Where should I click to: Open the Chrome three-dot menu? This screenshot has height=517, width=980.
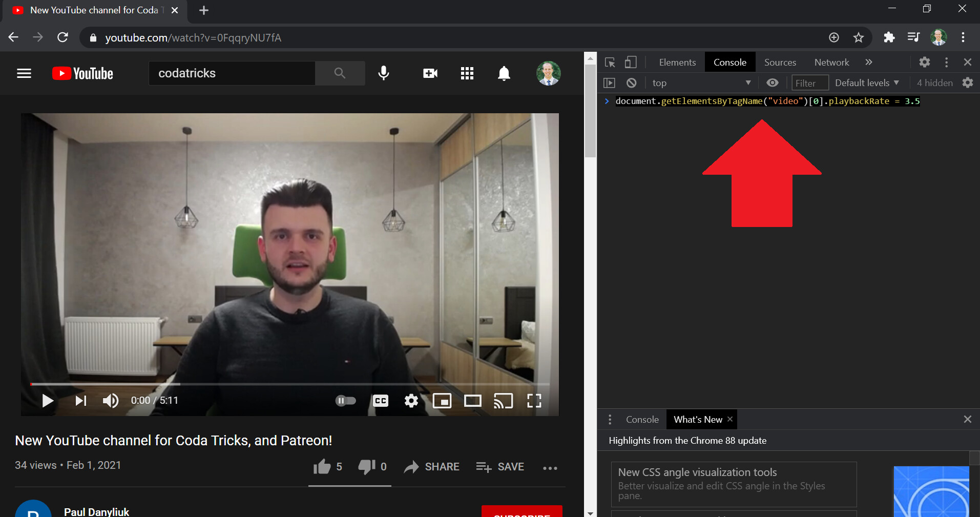[963, 37]
